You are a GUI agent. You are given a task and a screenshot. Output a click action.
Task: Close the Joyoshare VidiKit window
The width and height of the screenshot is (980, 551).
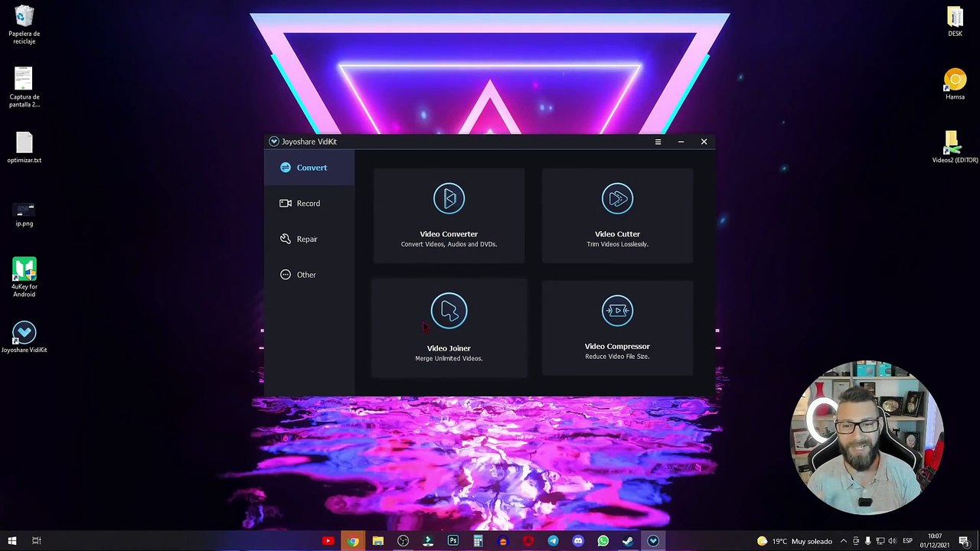click(704, 142)
